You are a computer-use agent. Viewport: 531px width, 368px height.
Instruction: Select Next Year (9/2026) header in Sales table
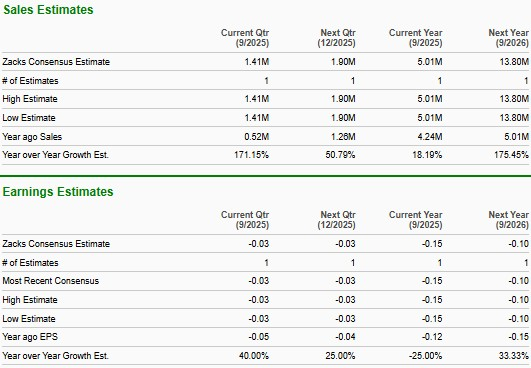[x=509, y=38]
